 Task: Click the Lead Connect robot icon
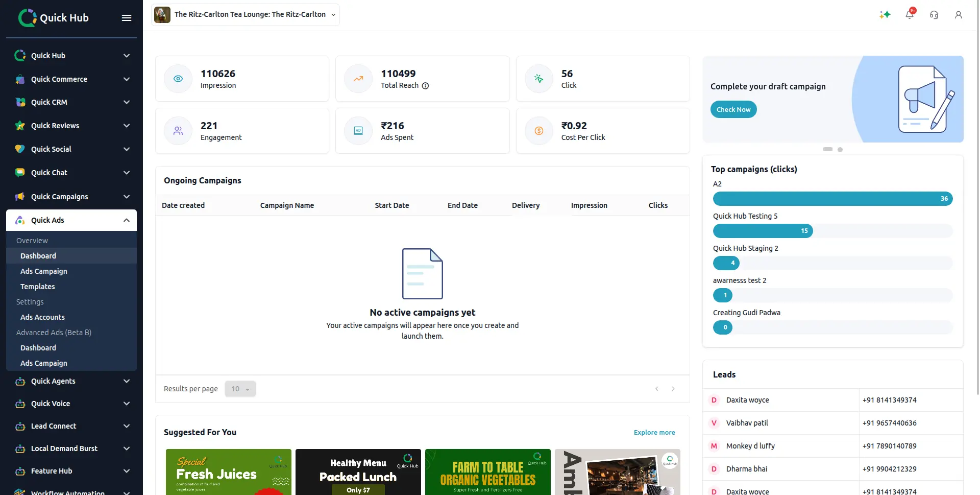[x=20, y=426]
